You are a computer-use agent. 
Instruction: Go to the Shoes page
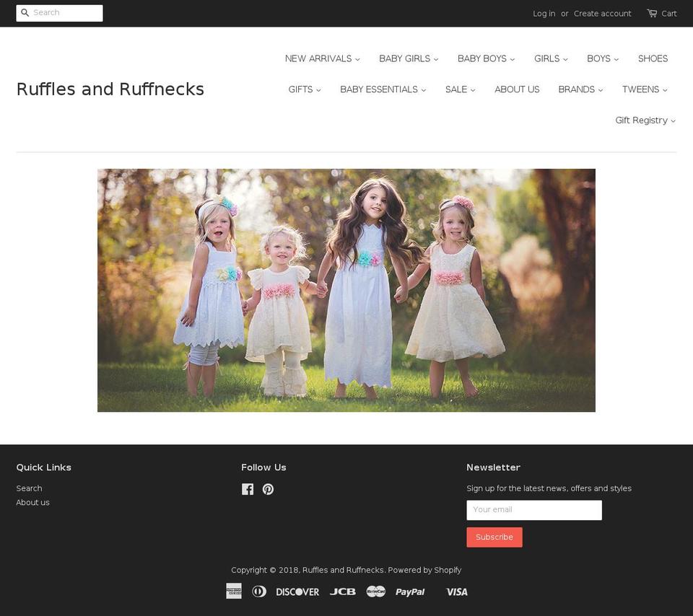click(x=653, y=58)
